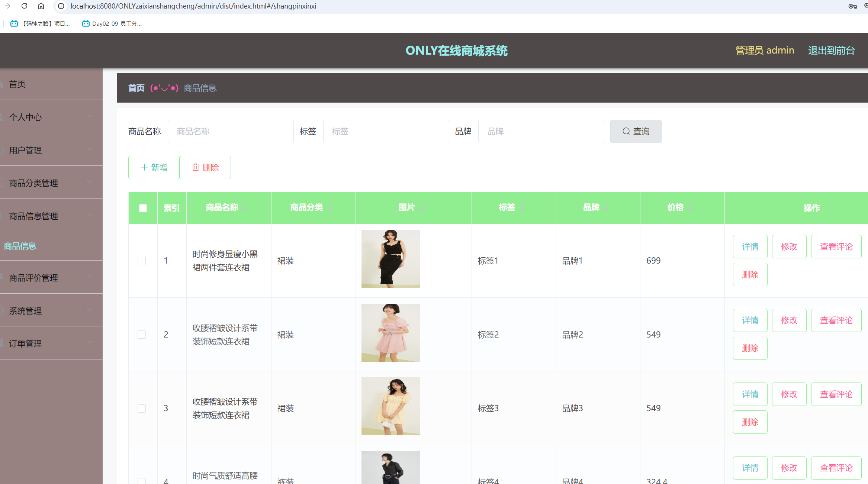Image resolution: width=868 pixels, height=484 pixels.
Task: Check the checkbox for row index 1
Action: pos(142,261)
